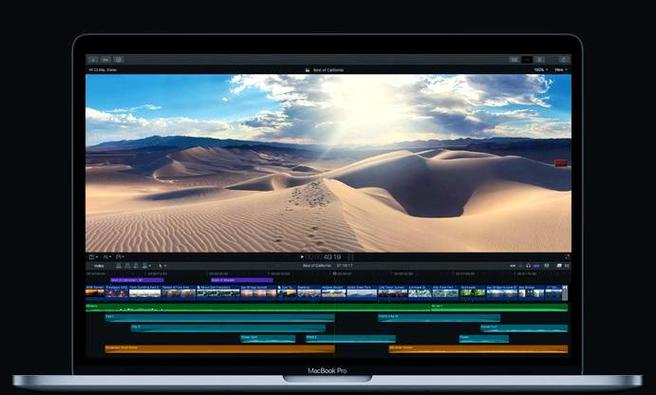Image resolution: width=656 pixels, height=395 pixels.
Task: Open the viewer zoom percentage dropdown
Action: point(541,70)
